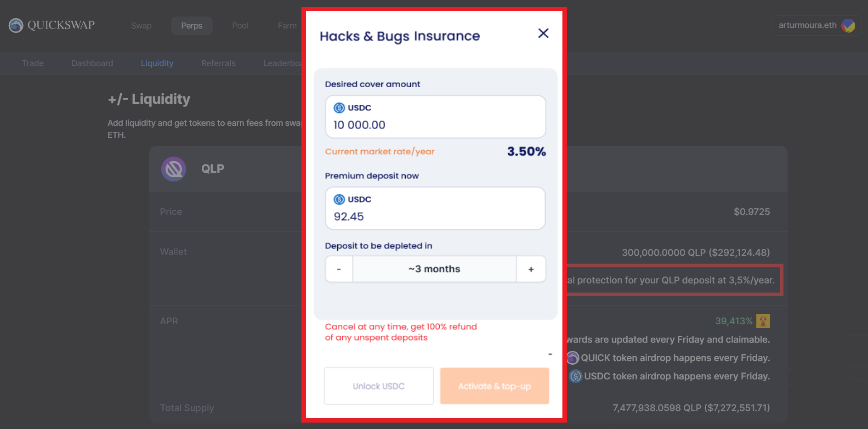The image size is (868, 429).
Task: Increase deposit depletion months with plus
Action: [x=531, y=269]
